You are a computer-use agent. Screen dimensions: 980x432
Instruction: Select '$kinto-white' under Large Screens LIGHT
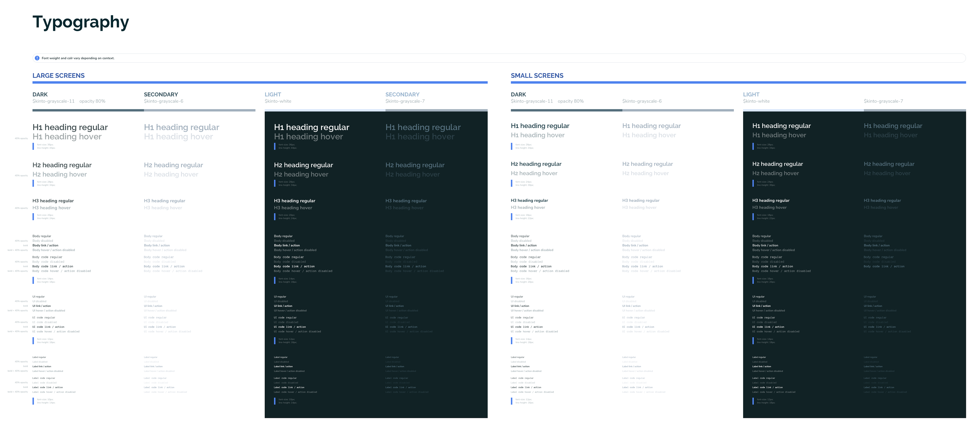(278, 101)
